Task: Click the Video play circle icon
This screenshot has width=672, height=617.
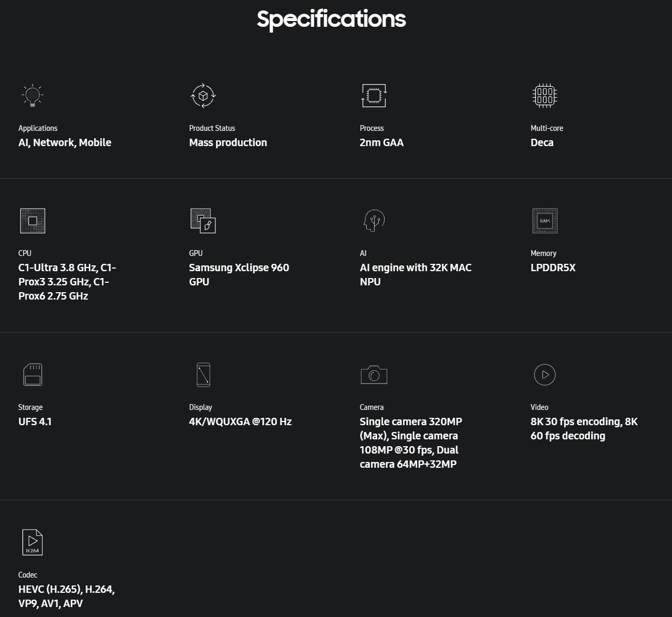Action: pyautogui.click(x=544, y=375)
